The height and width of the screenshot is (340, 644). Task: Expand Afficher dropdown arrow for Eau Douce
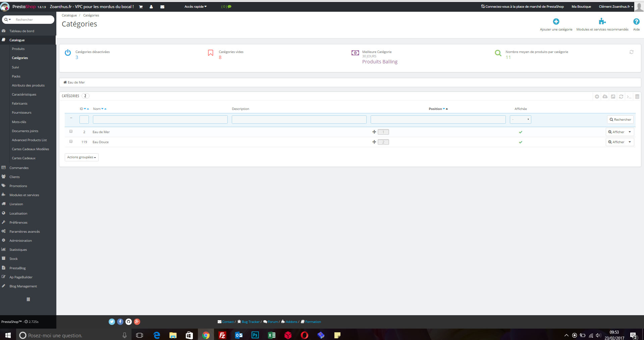[x=630, y=142]
